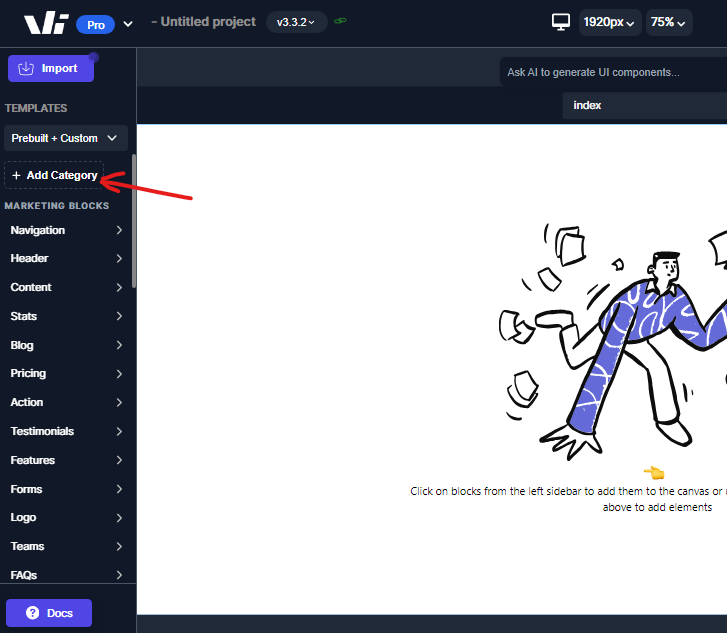Open the chevron menu beside Pro badge
The width and height of the screenshot is (727, 633).
coord(128,24)
